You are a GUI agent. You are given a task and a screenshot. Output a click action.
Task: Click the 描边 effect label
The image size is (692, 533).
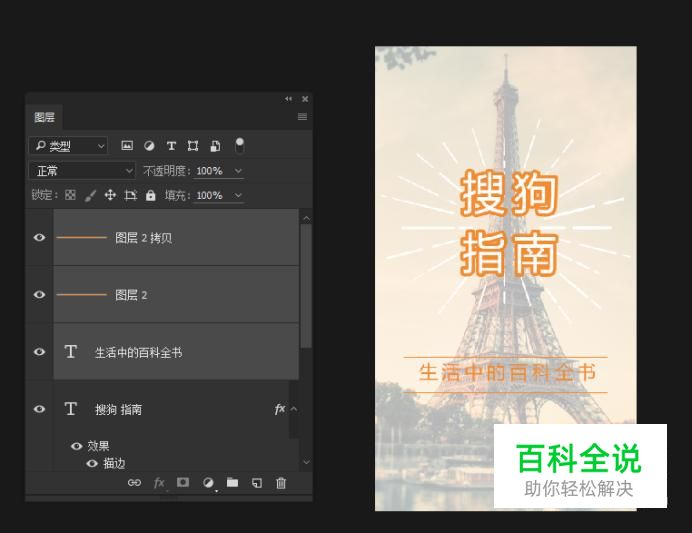point(114,463)
